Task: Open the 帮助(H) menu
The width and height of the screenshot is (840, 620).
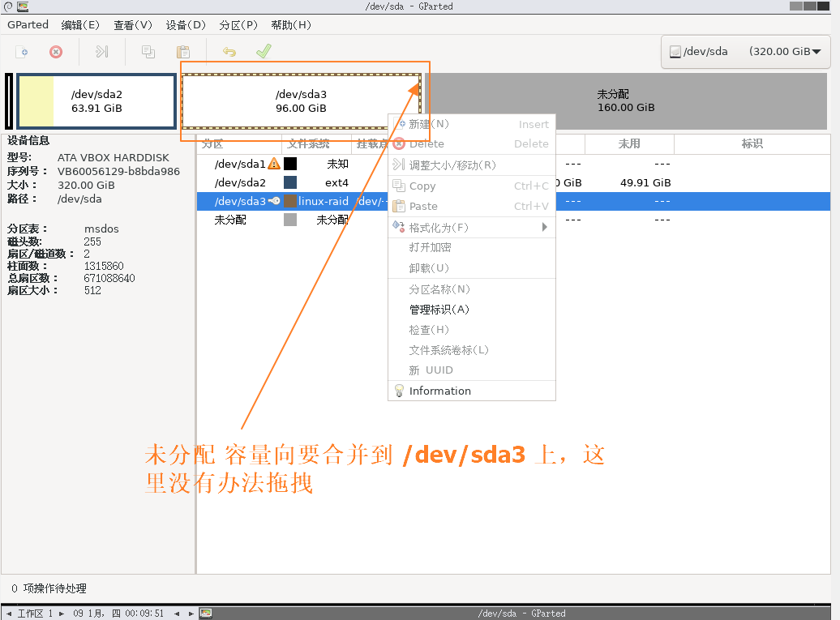Action: pos(291,25)
